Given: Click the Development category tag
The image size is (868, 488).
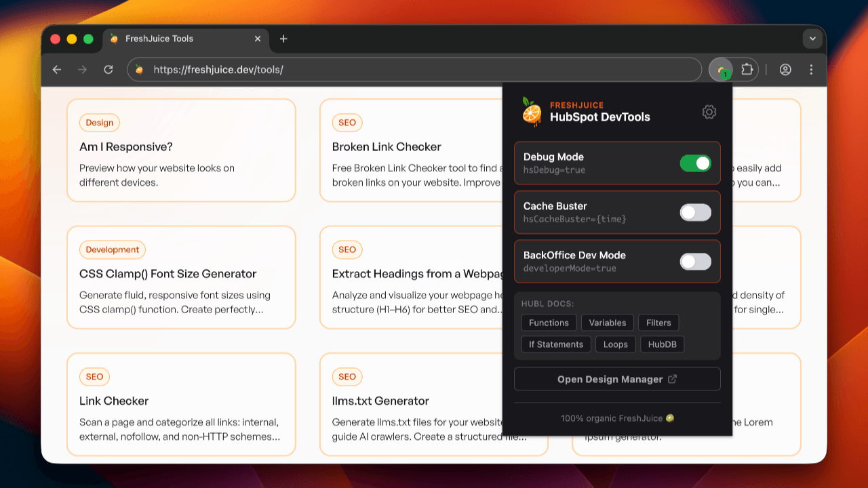Looking at the screenshot, I should click(113, 249).
